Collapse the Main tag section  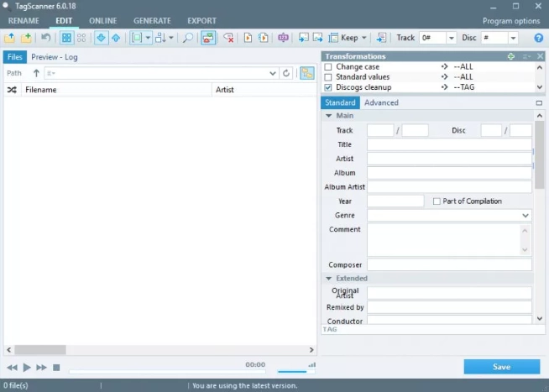pos(329,116)
